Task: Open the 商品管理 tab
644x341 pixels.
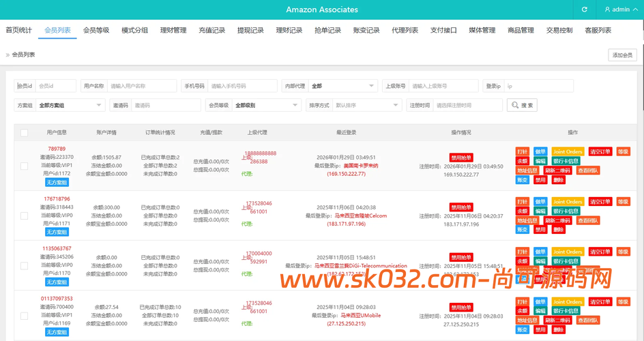Action: pyautogui.click(x=521, y=30)
